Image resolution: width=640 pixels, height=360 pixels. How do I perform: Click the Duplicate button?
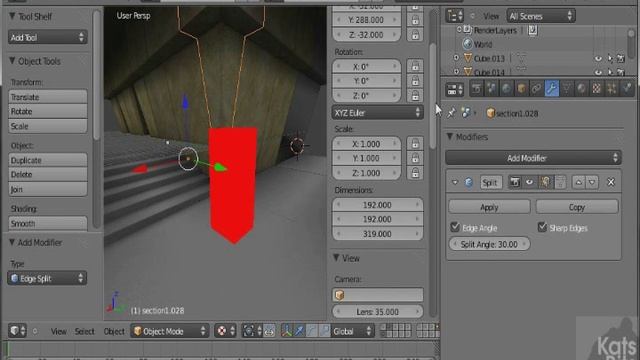pos(48,160)
